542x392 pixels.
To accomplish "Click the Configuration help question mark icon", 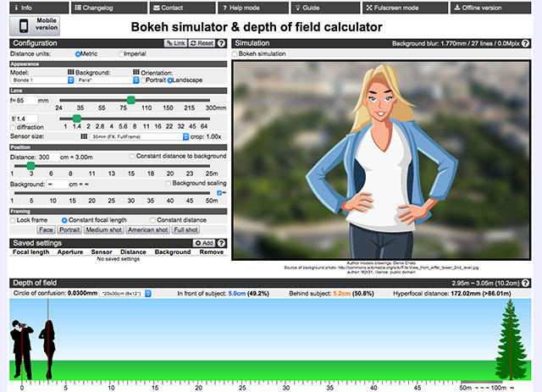I will click(221, 42).
